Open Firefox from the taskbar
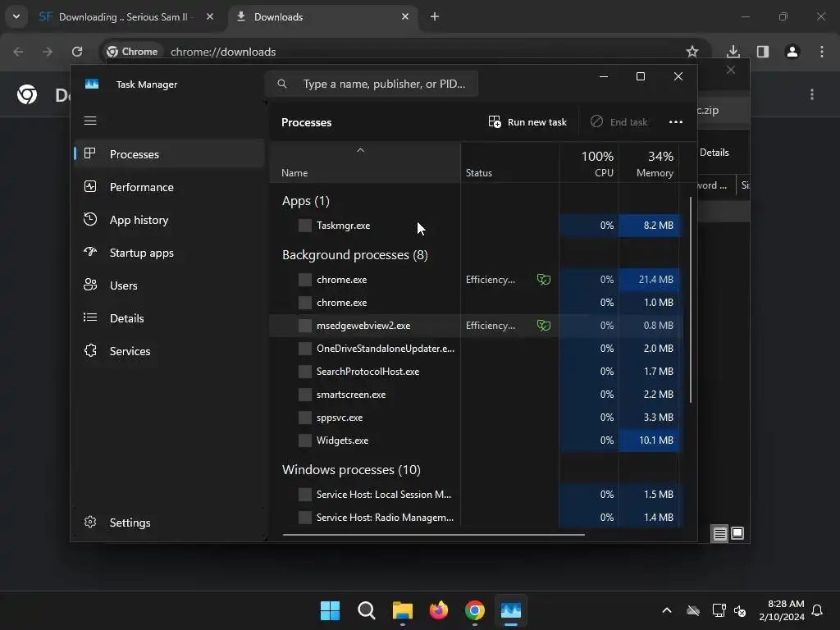 [x=439, y=610]
